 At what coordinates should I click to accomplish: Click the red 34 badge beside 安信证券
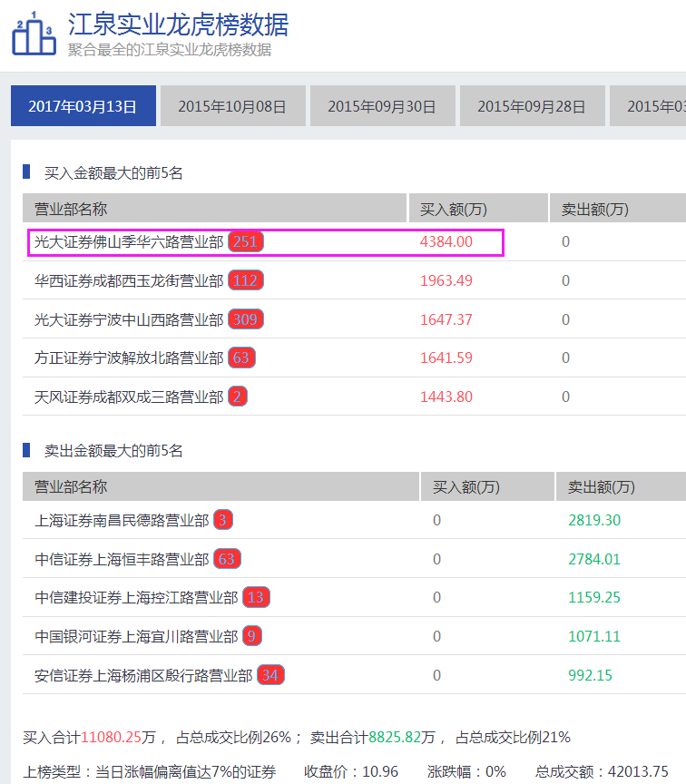(x=270, y=675)
